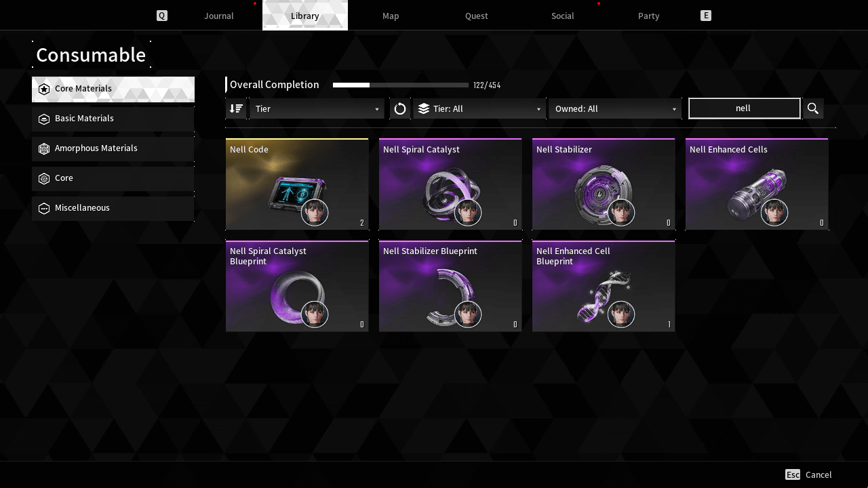Click the search field containing nell
Screen dimensions: 868x488
744,108
